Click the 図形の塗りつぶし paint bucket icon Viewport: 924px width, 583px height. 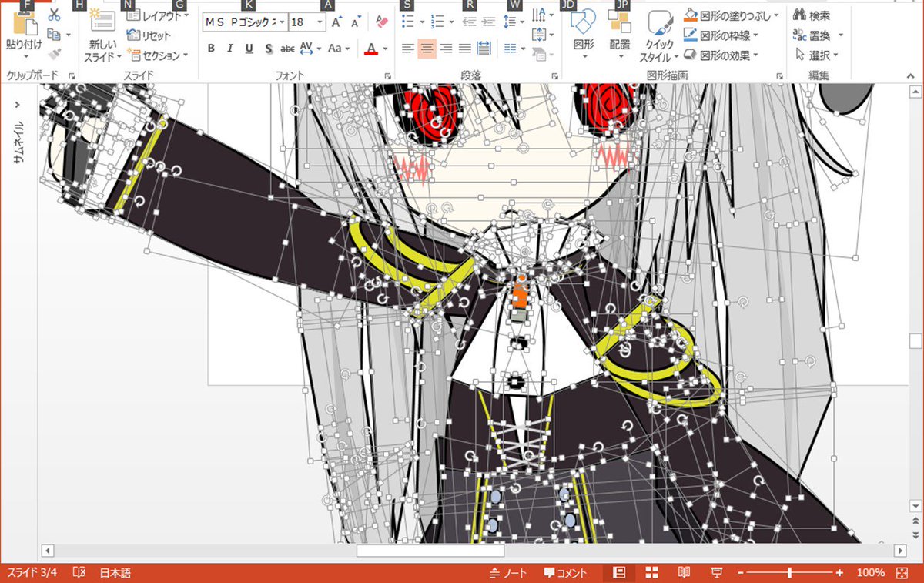click(x=691, y=15)
